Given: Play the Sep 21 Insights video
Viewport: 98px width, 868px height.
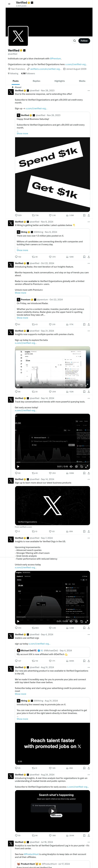Looking at the screenshot, I should 18,385.
